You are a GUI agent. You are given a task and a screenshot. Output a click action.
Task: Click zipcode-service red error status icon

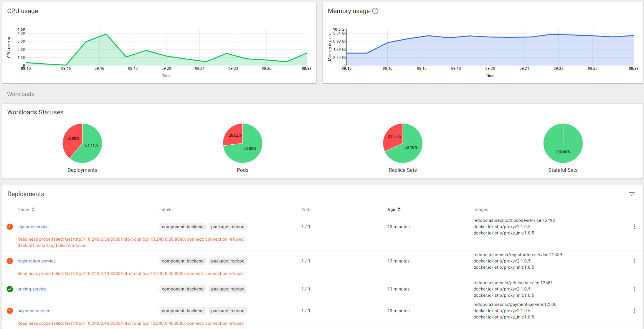(10, 227)
